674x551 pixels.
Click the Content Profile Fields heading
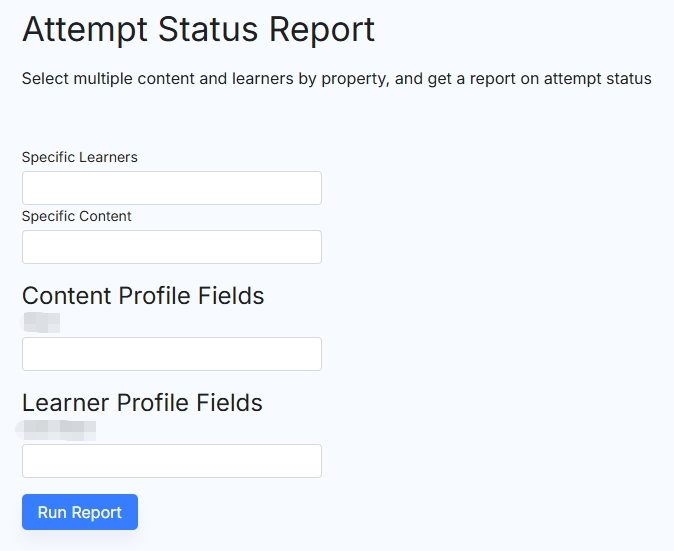click(143, 296)
